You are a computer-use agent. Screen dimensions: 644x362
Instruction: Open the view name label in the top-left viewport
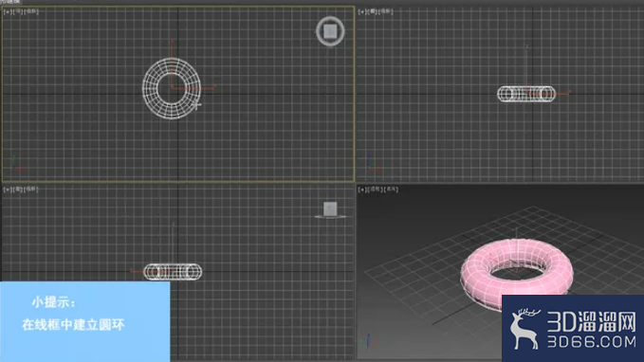point(18,12)
